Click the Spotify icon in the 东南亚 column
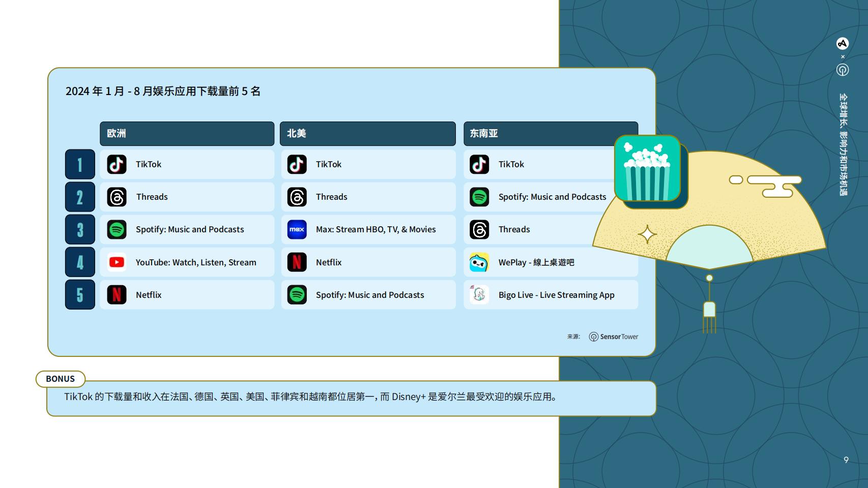This screenshot has height=488, width=868. coord(479,197)
